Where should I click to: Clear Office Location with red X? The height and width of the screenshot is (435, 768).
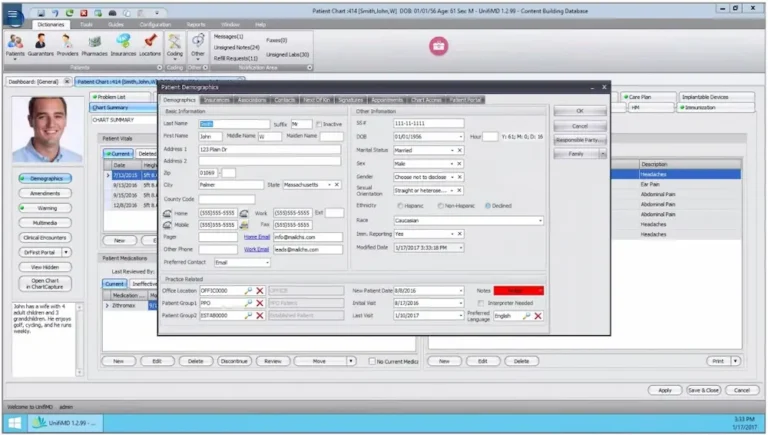click(260, 290)
